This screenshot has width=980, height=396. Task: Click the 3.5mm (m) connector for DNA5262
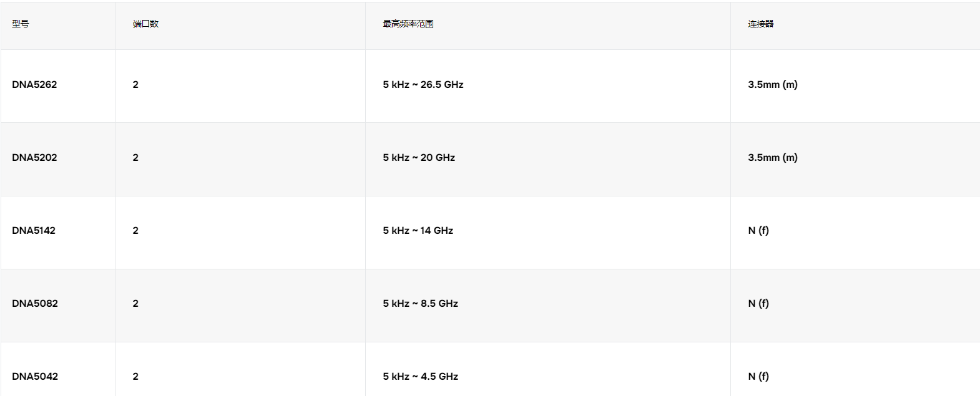(x=773, y=85)
